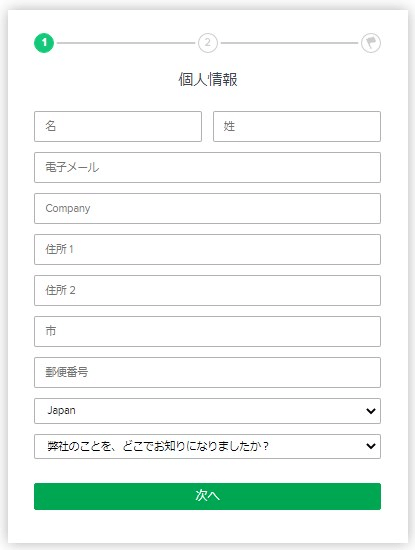The height and width of the screenshot is (550, 415).
Task: Click into the 住所 2 field
Action: coord(207,290)
